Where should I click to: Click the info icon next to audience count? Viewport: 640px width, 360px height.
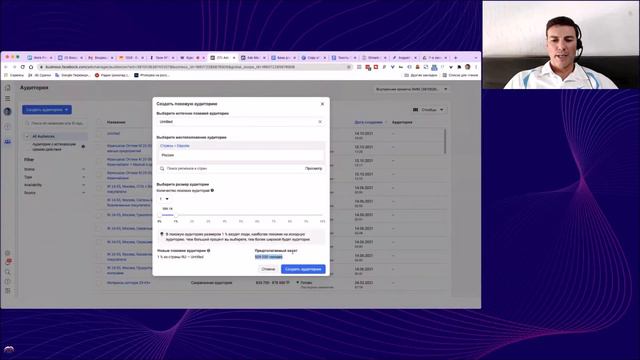pos(212,190)
